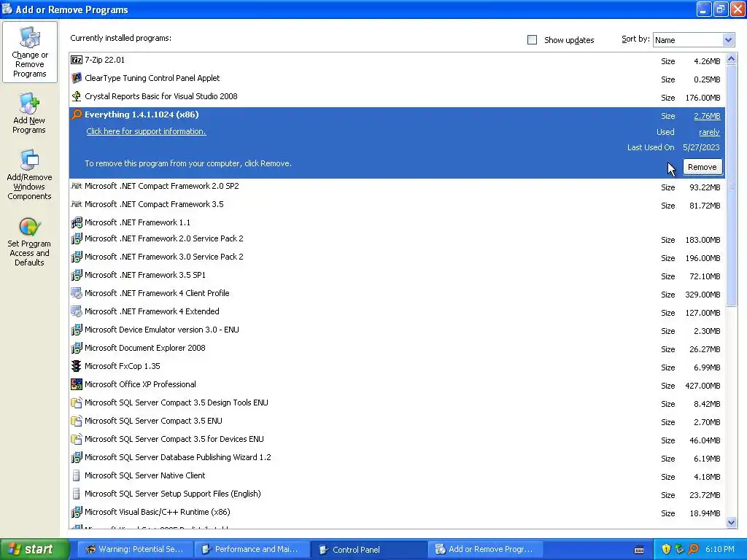Open Click here for support information link
The image size is (747, 560).
[146, 131]
